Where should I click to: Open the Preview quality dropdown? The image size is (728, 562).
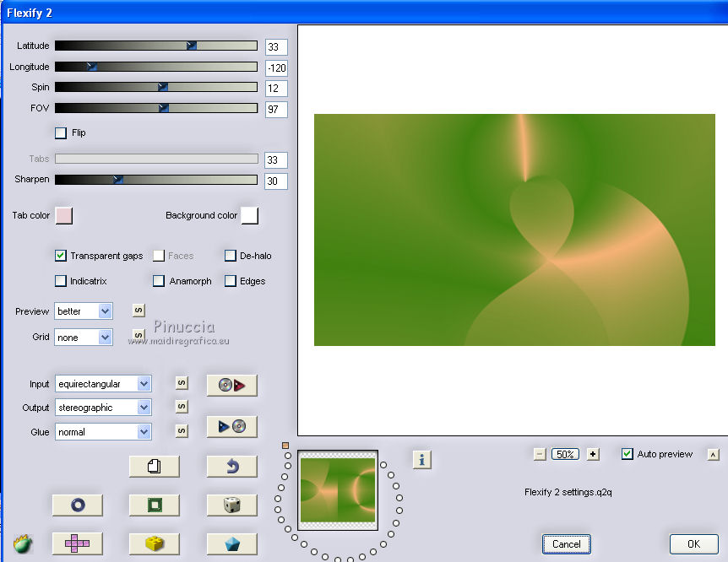[84, 311]
